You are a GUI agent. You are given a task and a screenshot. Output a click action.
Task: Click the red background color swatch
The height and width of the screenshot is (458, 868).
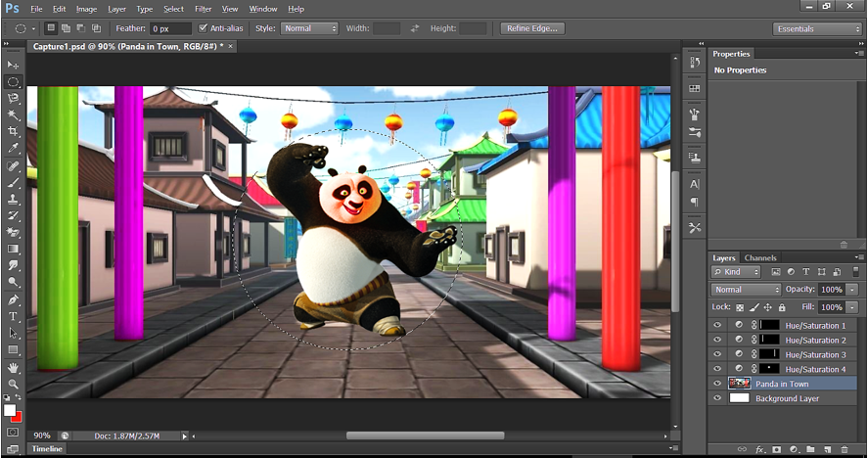coord(18,418)
